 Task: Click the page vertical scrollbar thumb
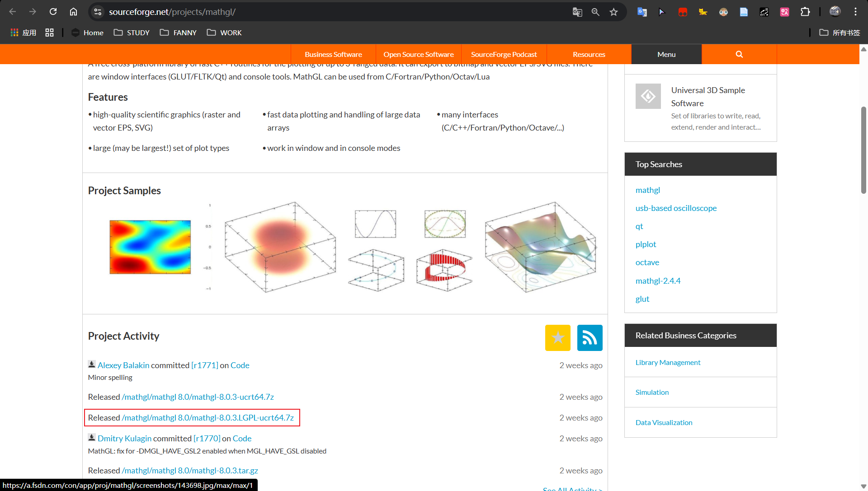click(863, 149)
